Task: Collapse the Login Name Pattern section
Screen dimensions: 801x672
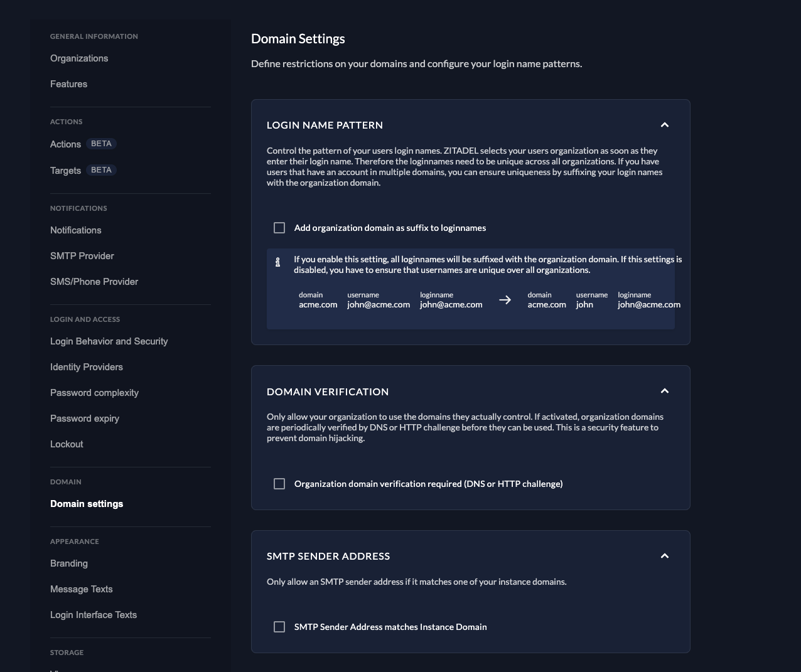Action: [665, 125]
